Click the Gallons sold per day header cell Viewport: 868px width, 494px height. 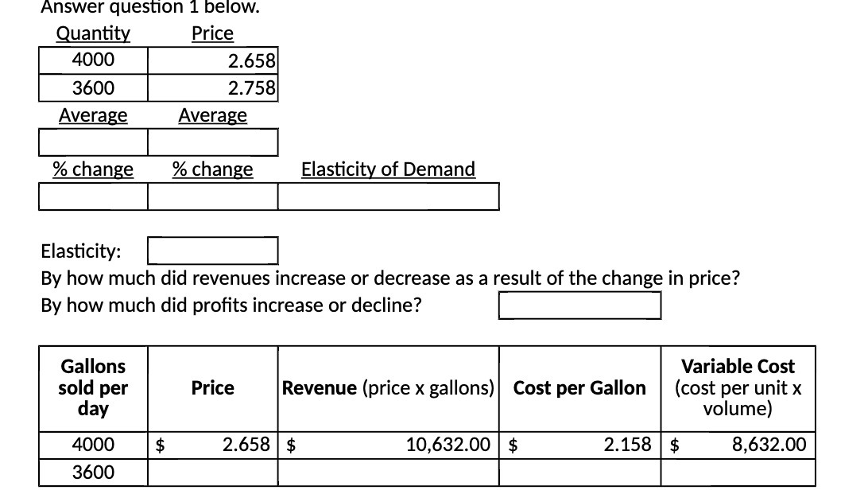(93, 388)
